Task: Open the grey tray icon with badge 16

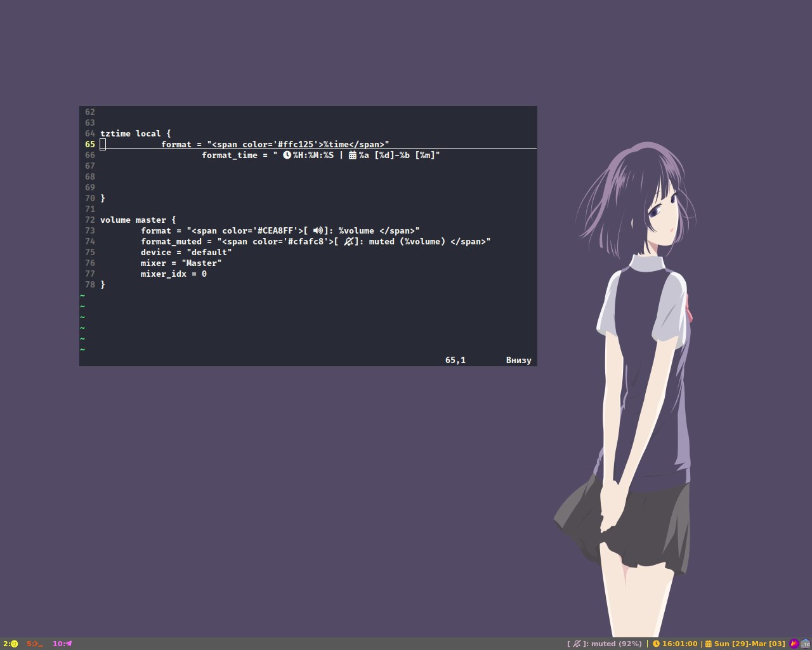Action: pyautogui.click(x=806, y=644)
